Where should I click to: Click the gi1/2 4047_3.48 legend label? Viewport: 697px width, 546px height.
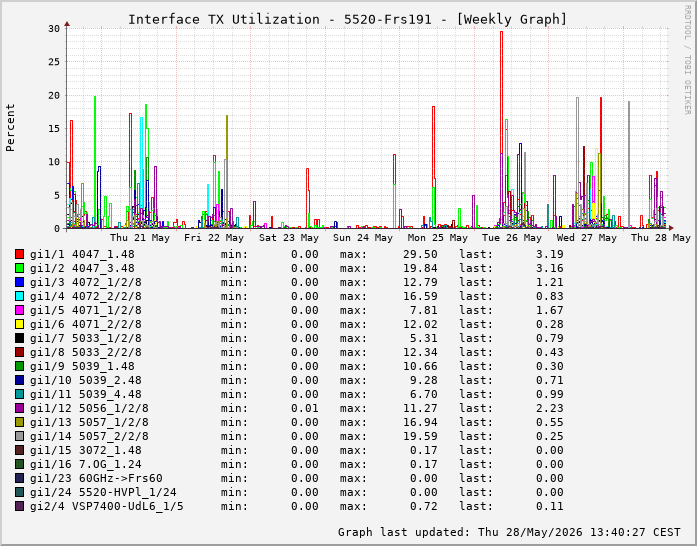pyautogui.click(x=82, y=268)
